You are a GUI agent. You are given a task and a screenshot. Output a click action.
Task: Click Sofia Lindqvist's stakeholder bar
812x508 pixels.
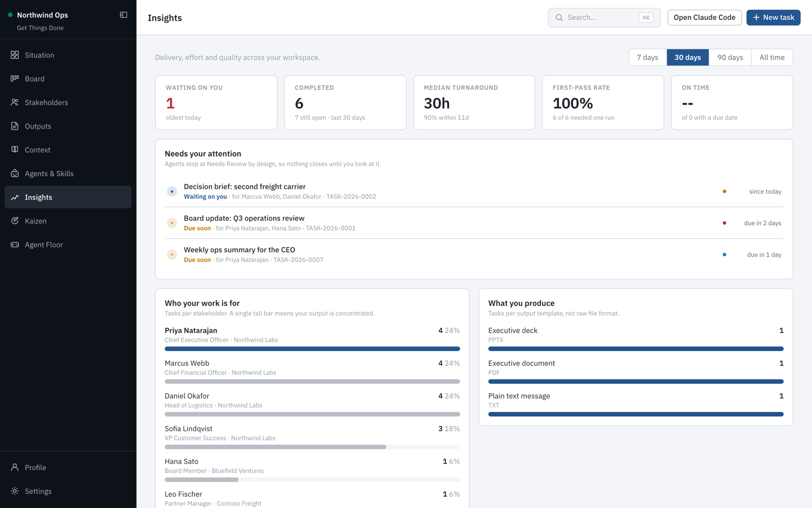click(x=312, y=447)
